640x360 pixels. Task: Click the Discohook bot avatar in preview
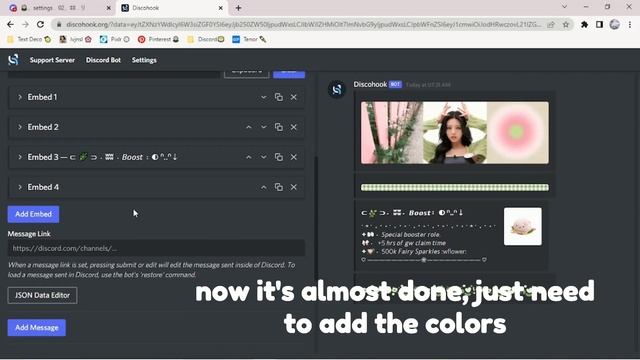point(337,89)
